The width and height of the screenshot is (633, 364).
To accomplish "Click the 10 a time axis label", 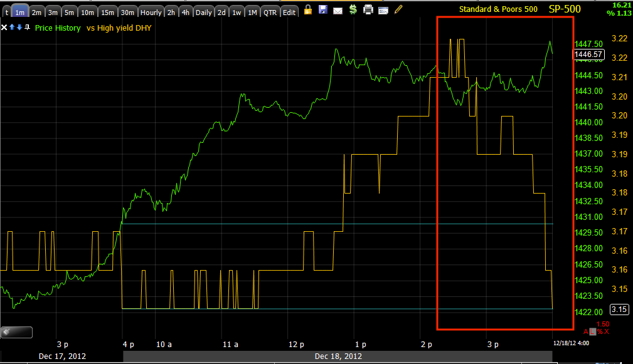I will [x=164, y=344].
